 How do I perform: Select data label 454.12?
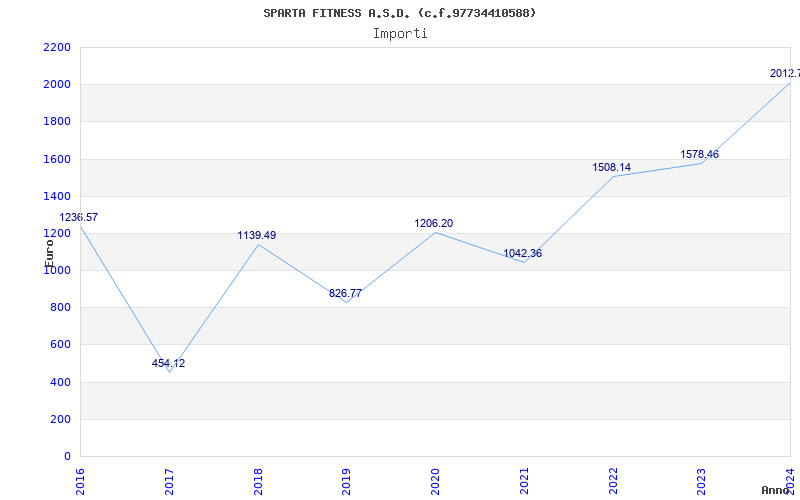point(168,363)
